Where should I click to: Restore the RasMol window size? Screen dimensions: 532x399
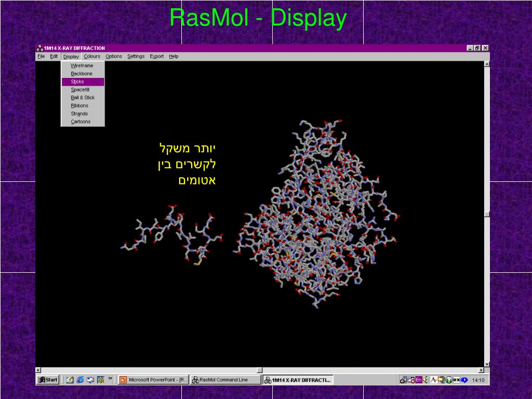pyautogui.click(x=477, y=48)
